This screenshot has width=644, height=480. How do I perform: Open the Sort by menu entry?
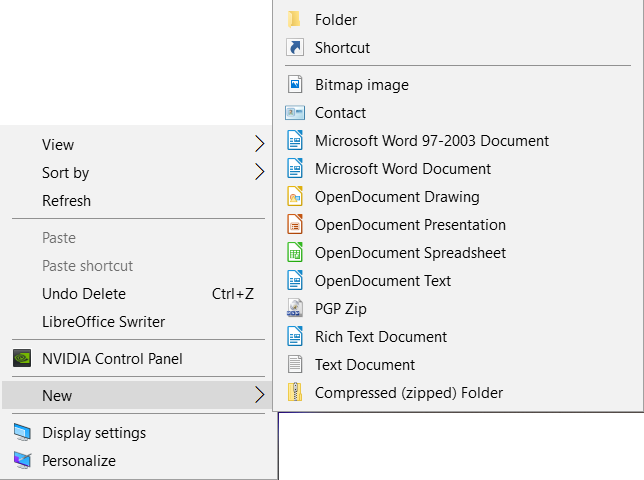137,172
